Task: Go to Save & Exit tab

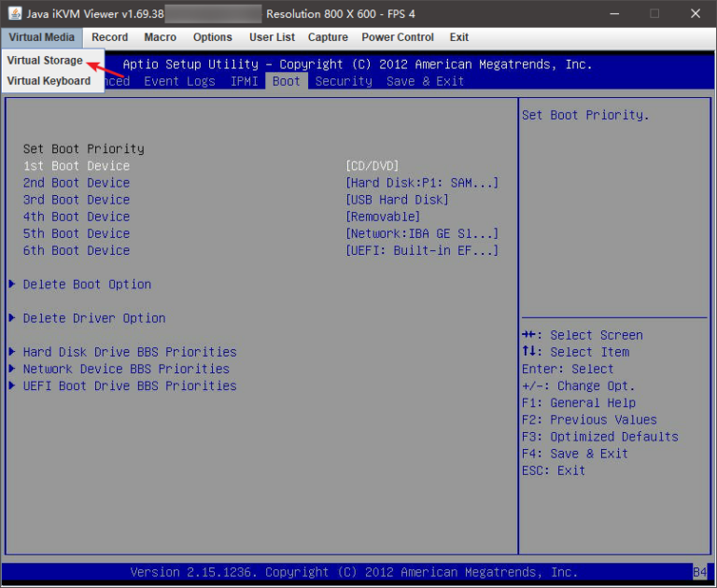Action: [425, 81]
